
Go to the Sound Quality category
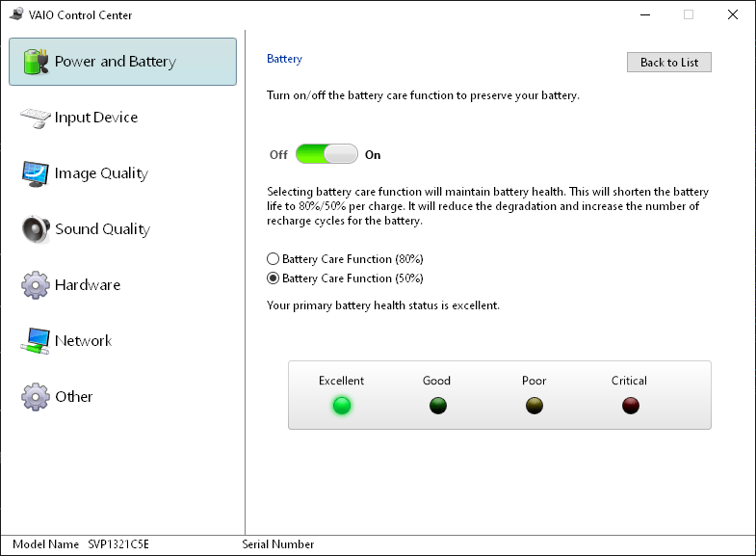[x=122, y=229]
